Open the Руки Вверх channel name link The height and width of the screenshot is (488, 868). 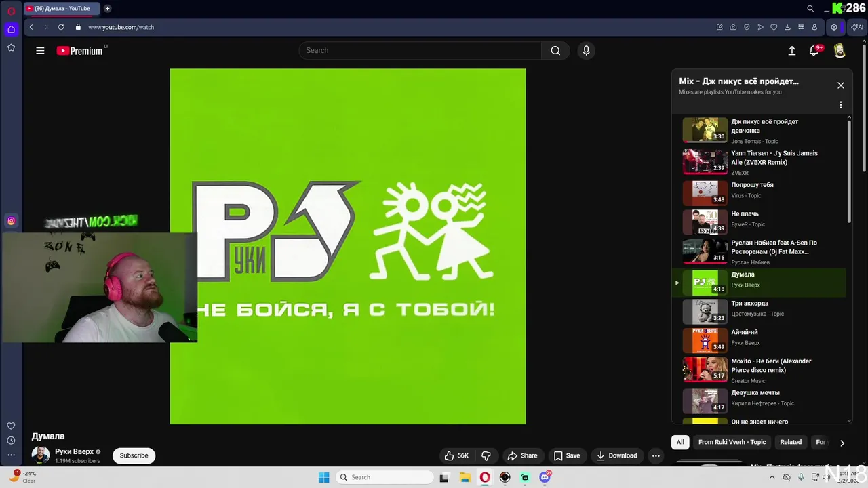[74, 451]
